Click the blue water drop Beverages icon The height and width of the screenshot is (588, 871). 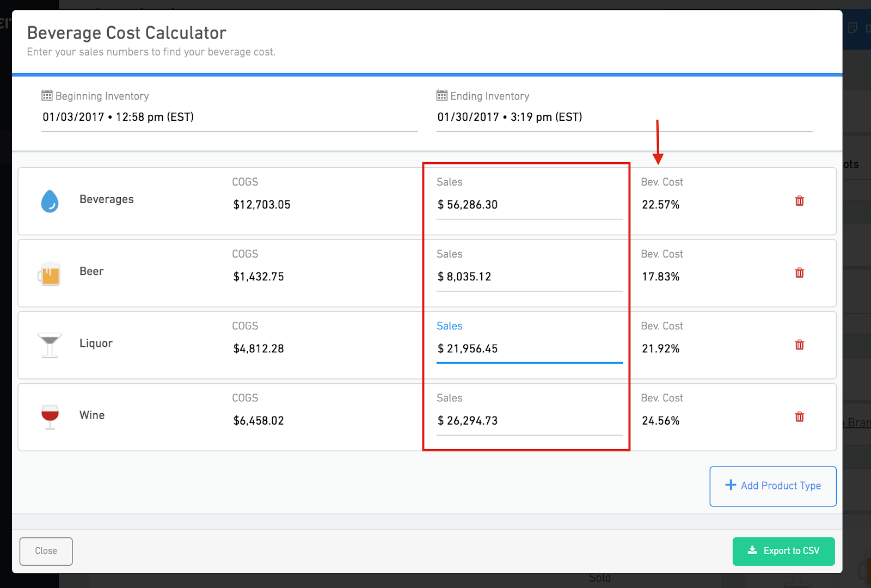click(50, 201)
